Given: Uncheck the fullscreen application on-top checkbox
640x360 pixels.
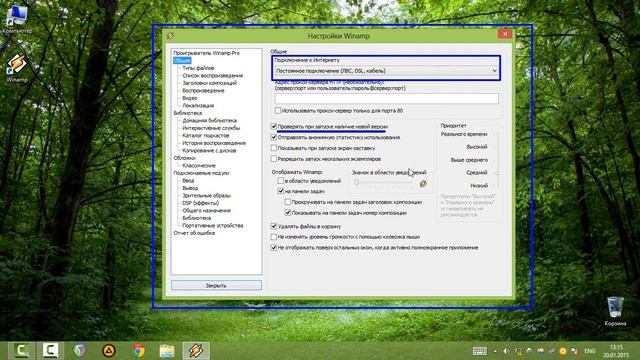Looking at the screenshot, I should point(274,247).
